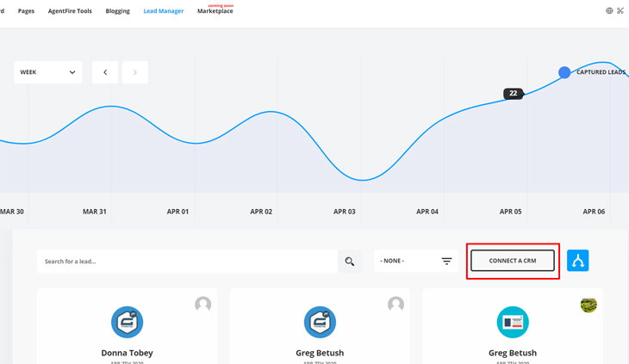The width and height of the screenshot is (629, 364).
Task: Click the photo avatar on last lead card
Action: [589, 305]
